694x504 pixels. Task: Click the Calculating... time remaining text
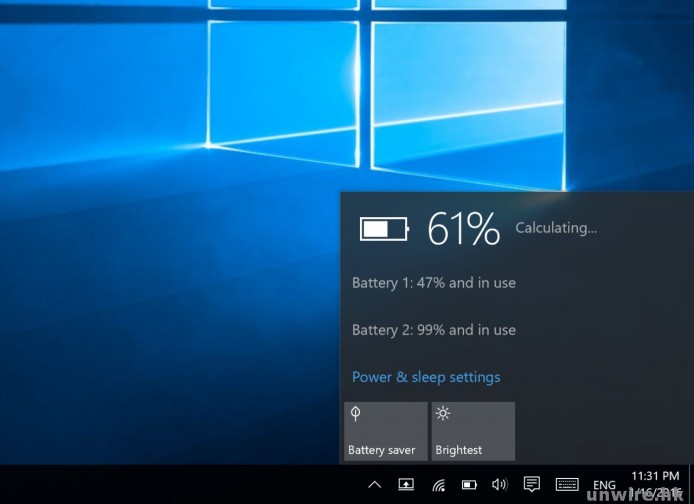pos(556,228)
